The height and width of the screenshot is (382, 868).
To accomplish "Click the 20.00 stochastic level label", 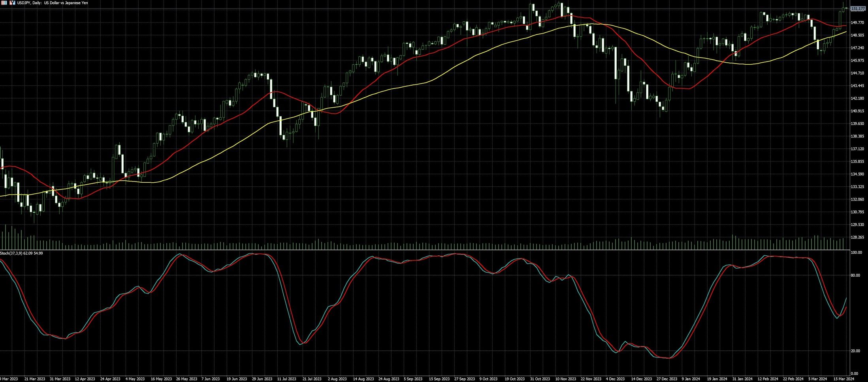I will pos(855,351).
